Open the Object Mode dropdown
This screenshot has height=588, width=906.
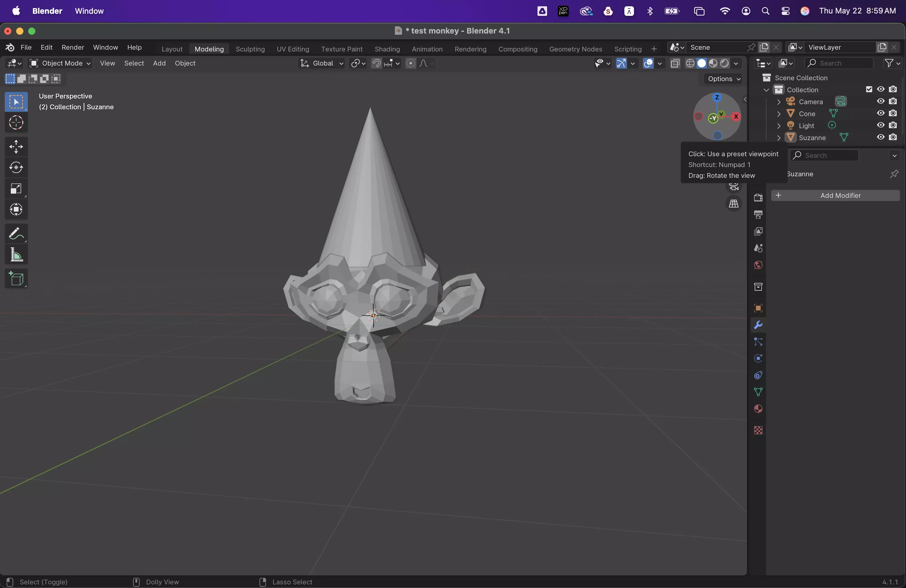coord(60,63)
